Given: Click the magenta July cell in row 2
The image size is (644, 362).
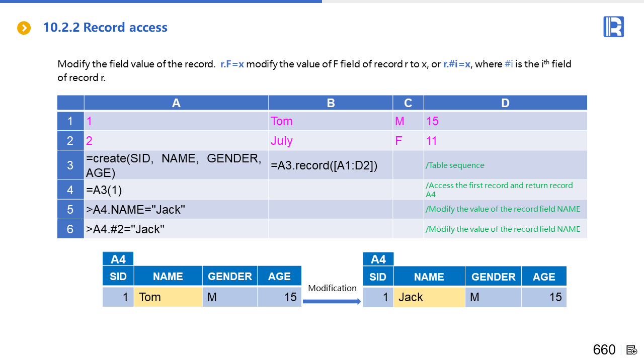Looking at the screenshot, I should pyautogui.click(x=330, y=141).
